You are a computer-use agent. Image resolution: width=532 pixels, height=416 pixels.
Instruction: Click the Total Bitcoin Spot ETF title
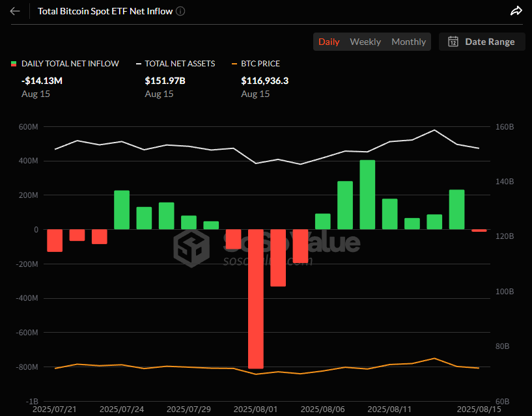click(105, 11)
